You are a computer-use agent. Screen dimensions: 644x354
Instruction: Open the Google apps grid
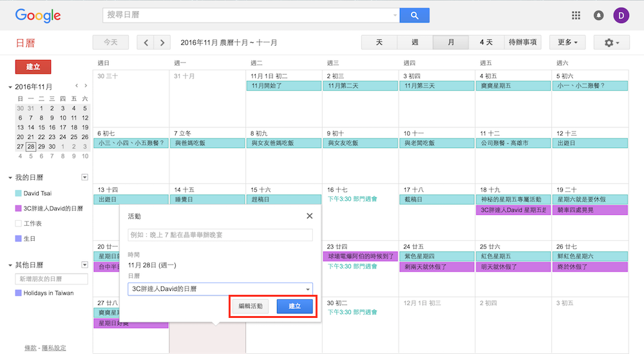576,15
